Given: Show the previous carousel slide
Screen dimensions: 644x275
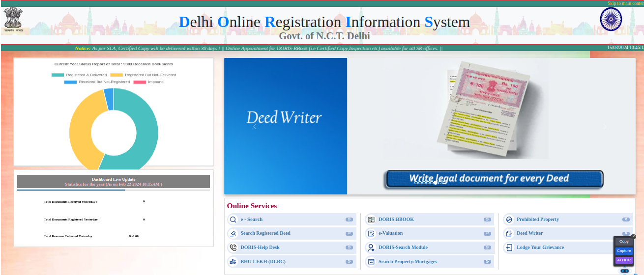Looking at the screenshot, I should [255, 126].
